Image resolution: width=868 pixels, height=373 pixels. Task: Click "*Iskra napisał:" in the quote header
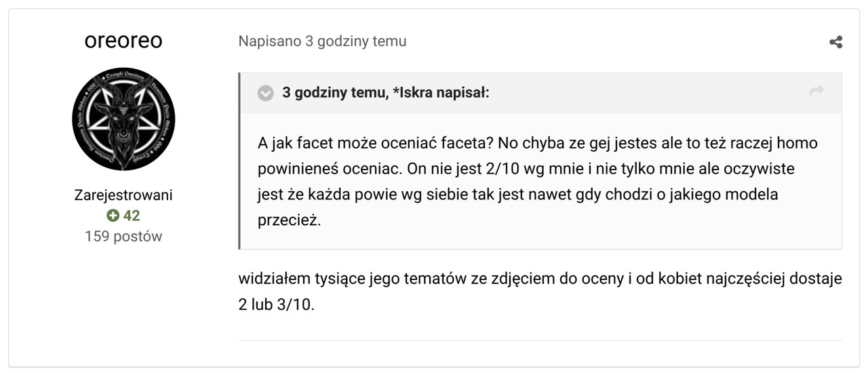pos(441,93)
